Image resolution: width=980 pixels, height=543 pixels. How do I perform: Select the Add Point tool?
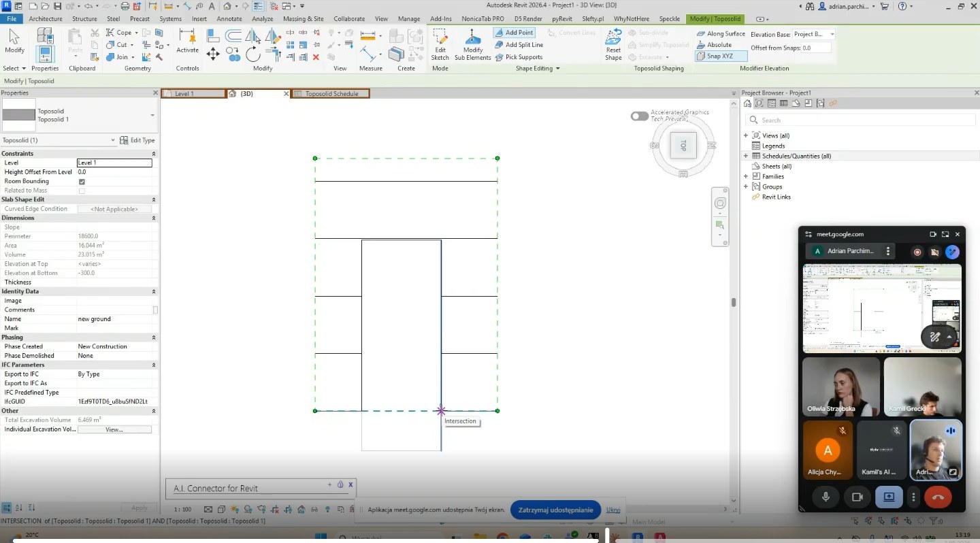(x=514, y=33)
